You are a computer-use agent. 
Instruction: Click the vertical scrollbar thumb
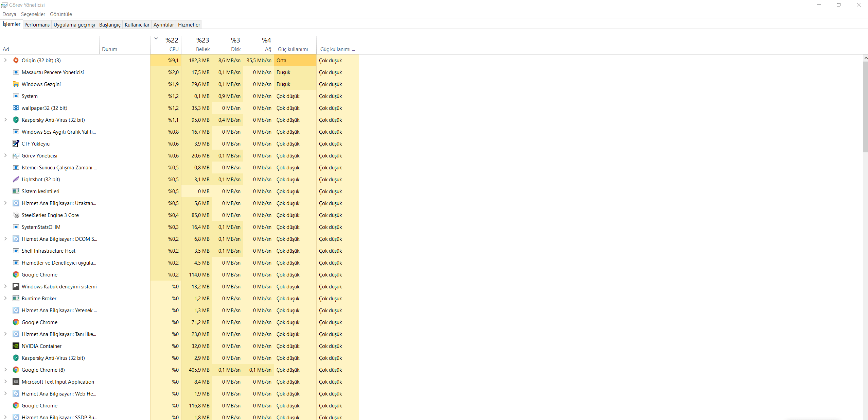(865, 106)
